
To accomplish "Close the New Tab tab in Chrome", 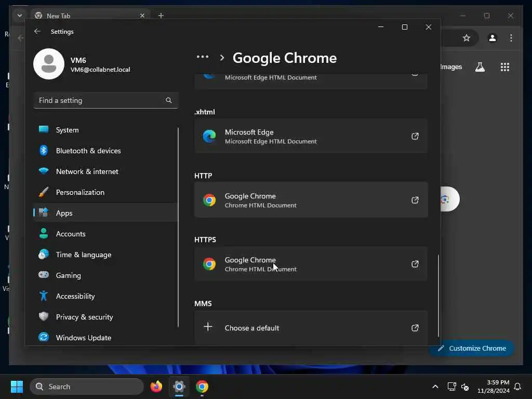I will click(142, 16).
